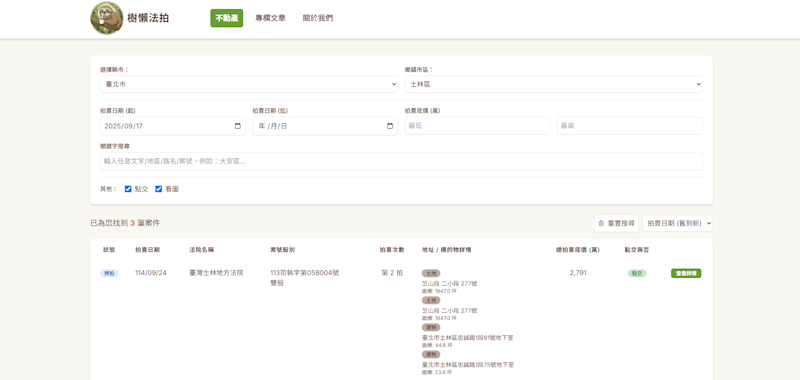Click the 狀態 column header

[109, 250]
